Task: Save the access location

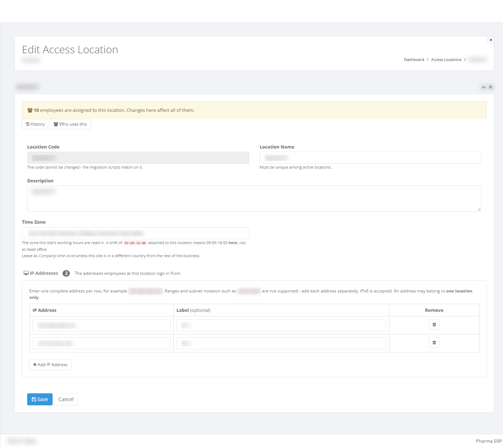Action: (x=40, y=399)
